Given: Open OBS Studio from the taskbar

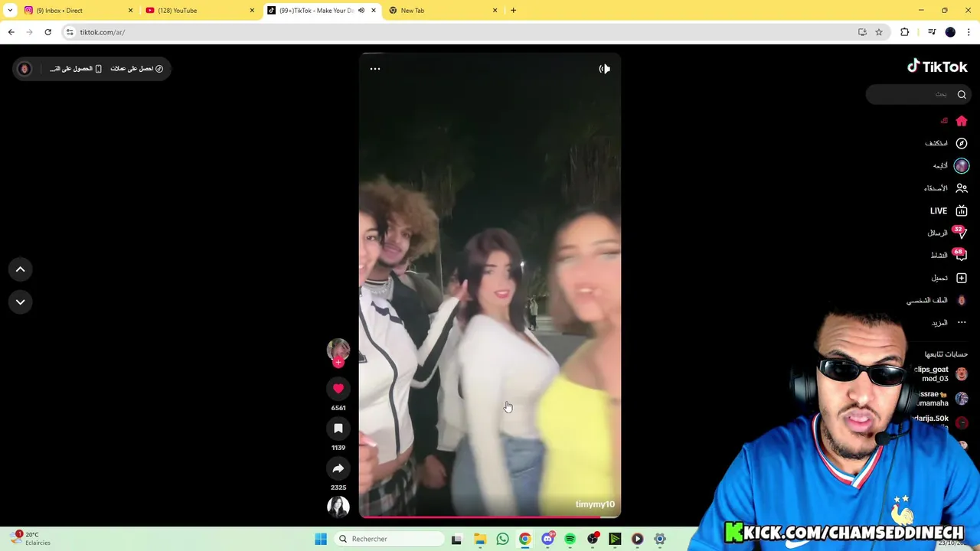Looking at the screenshot, I should [x=593, y=539].
